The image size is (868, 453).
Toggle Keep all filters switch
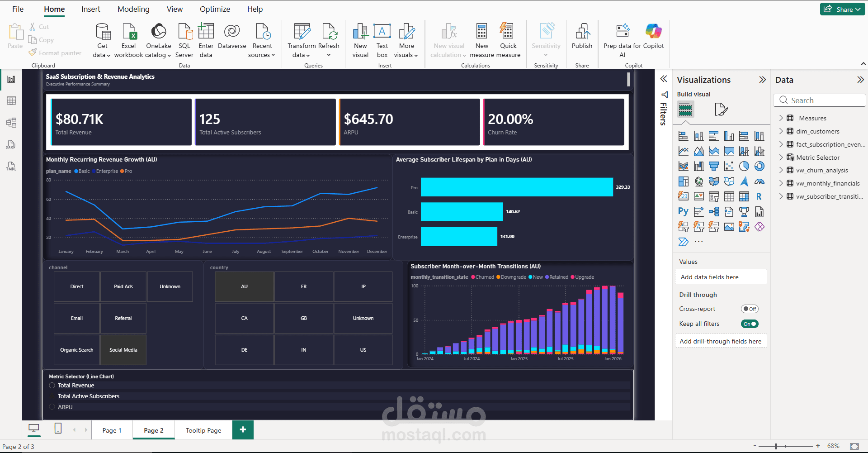point(750,324)
